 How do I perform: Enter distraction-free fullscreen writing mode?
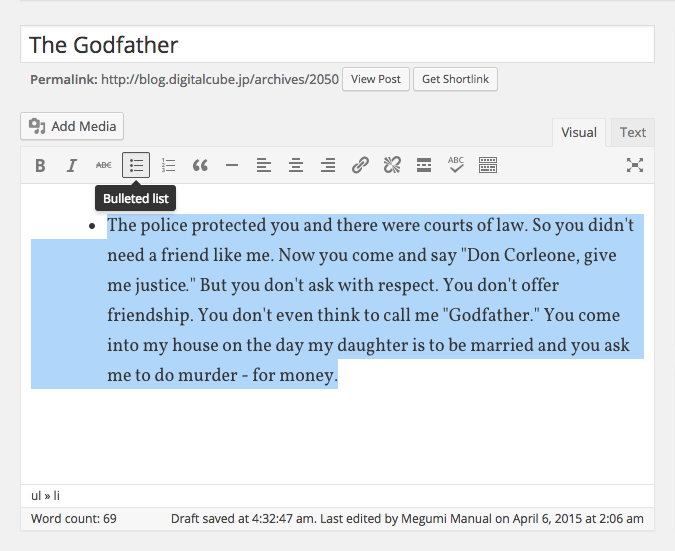coord(634,166)
